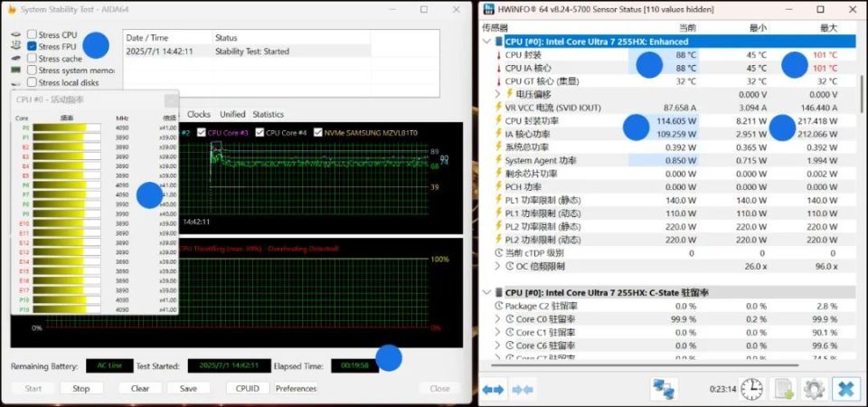Click the Stop button in AIDA64
Screen dimensions: 868x407
click(x=81, y=388)
